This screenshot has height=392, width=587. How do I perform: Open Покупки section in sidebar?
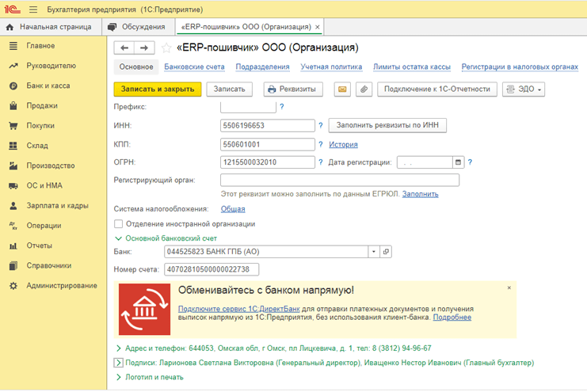coord(53,126)
